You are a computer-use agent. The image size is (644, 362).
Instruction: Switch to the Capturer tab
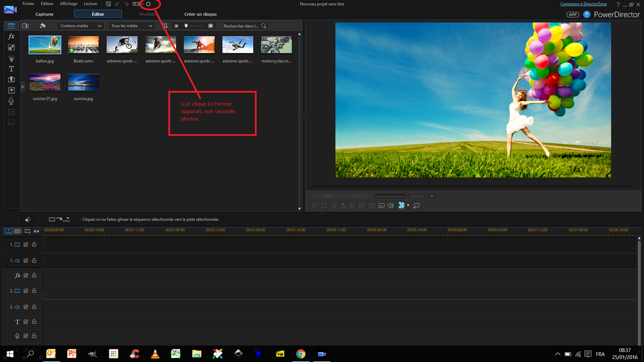click(x=45, y=14)
